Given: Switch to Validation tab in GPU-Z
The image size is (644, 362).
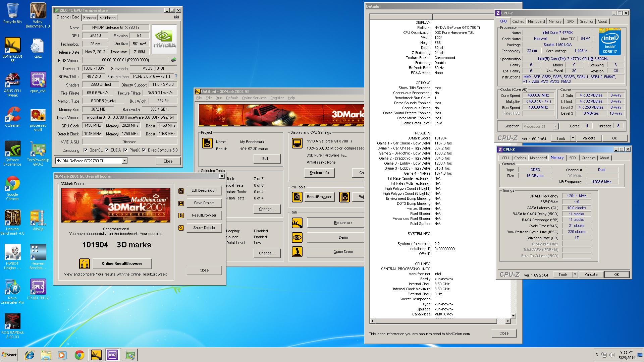Looking at the screenshot, I should click(108, 18).
